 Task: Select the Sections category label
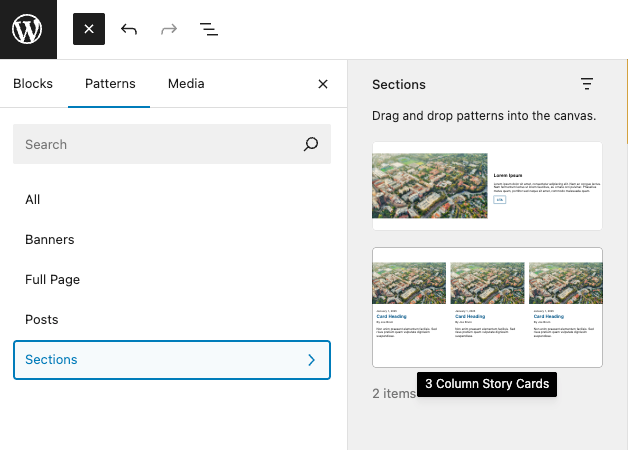pyautogui.click(x=51, y=359)
